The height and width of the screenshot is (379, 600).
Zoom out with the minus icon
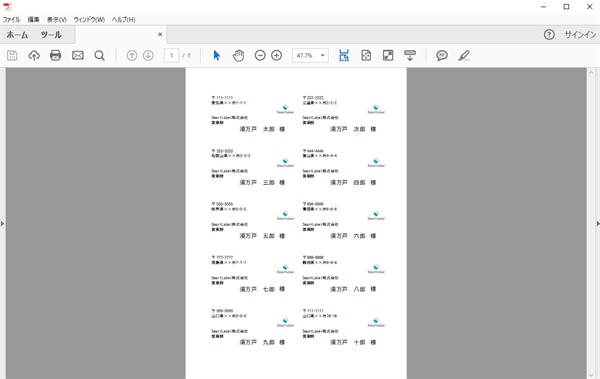[x=260, y=56]
